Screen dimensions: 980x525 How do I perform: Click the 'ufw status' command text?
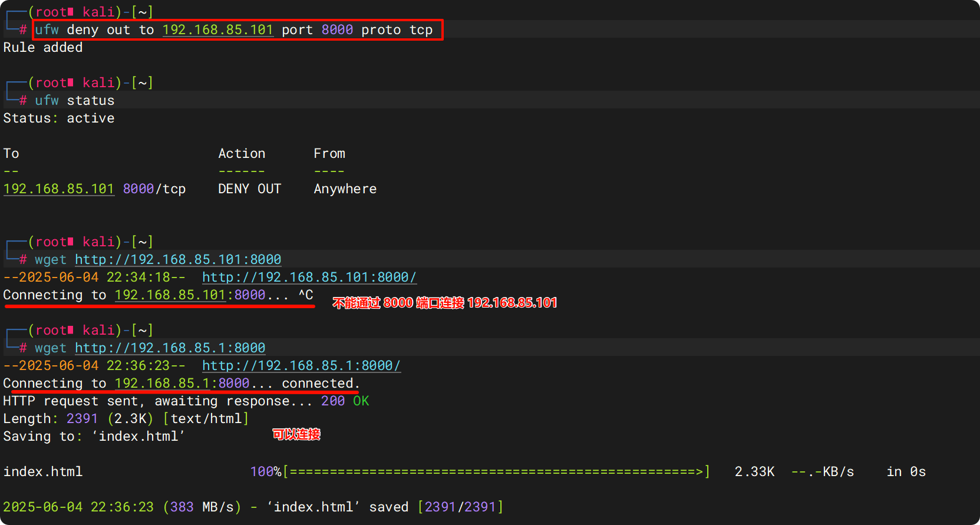[x=74, y=101]
